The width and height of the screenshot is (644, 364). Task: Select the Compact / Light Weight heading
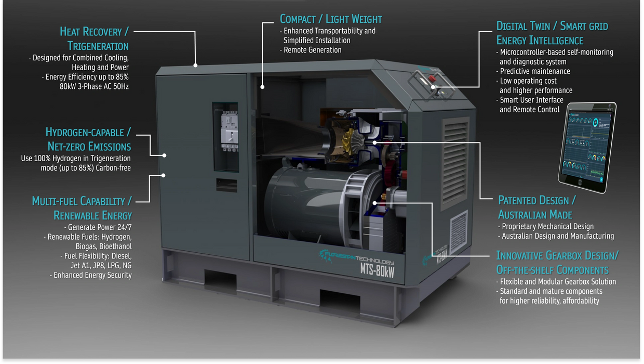[x=331, y=19]
